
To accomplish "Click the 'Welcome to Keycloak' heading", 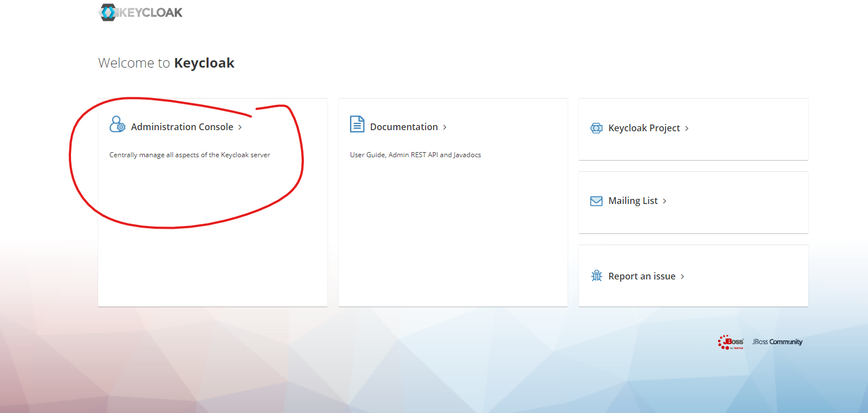I will (166, 63).
